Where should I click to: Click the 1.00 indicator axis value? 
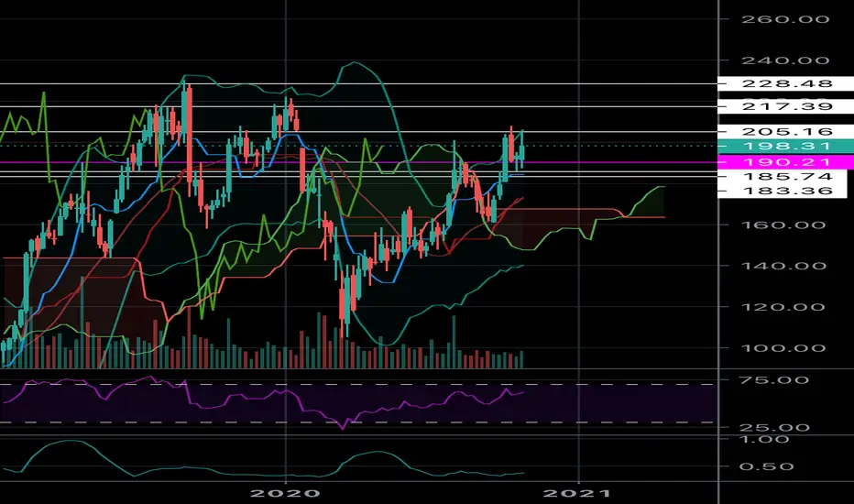point(763,439)
